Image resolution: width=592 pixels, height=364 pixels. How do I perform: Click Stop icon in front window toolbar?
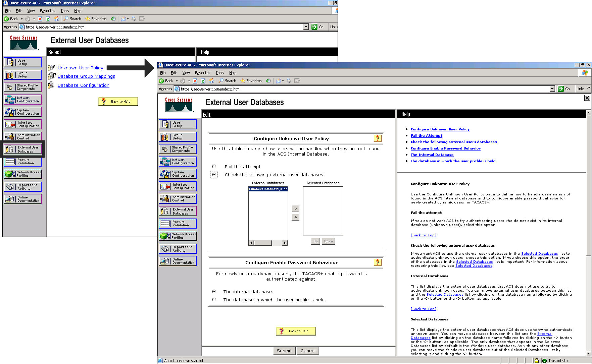(x=195, y=81)
